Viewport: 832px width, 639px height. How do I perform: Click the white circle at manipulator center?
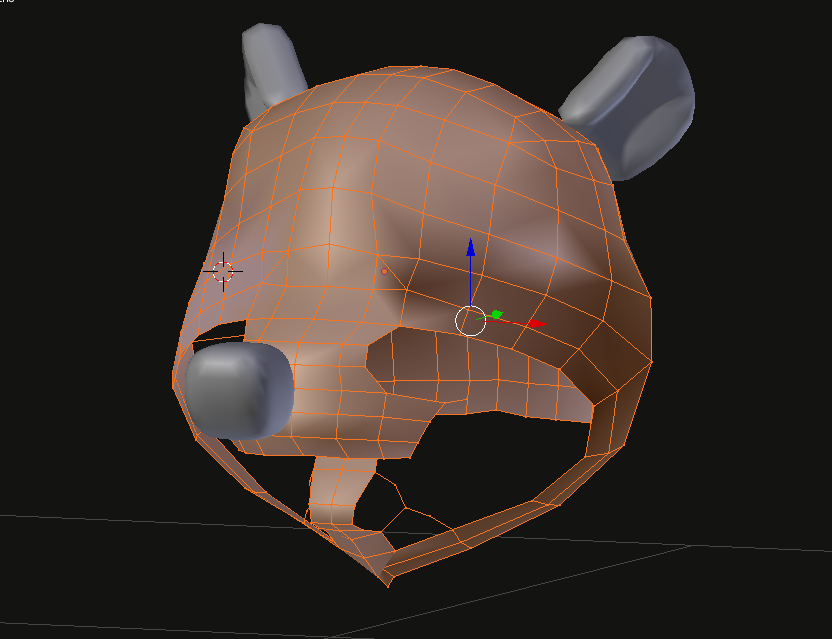click(470, 321)
